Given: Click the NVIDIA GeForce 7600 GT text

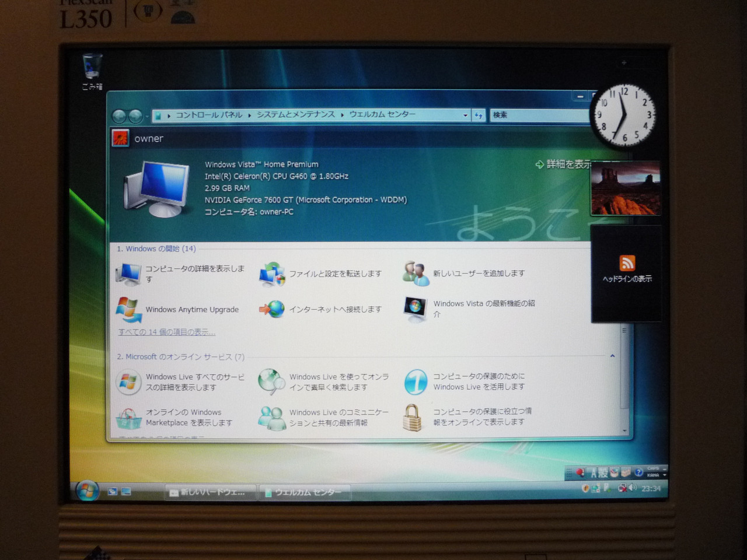Looking at the screenshot, I should pos(306,200).
